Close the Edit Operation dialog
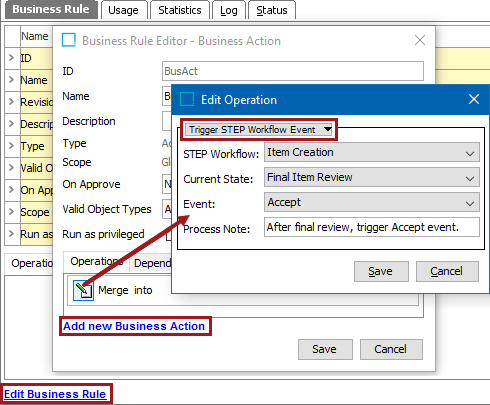The height and width of the screenshot is (405, 490). point(474,99)
